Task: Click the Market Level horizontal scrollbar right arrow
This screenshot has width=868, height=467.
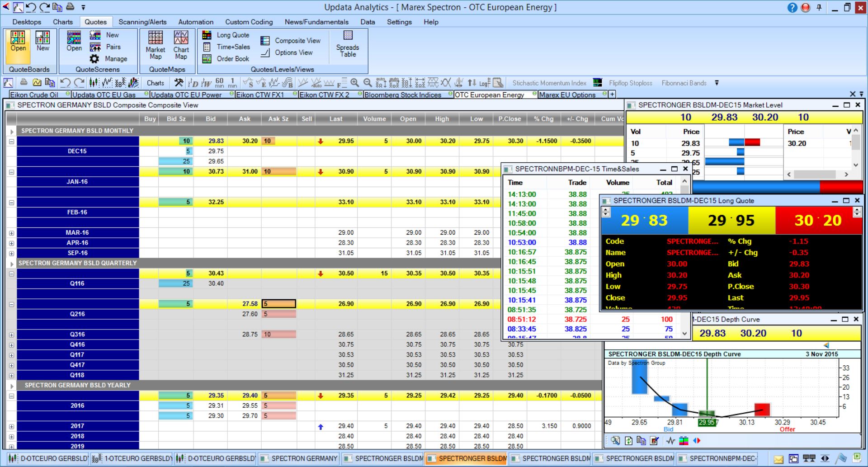Action: click(x=846, y=175)
